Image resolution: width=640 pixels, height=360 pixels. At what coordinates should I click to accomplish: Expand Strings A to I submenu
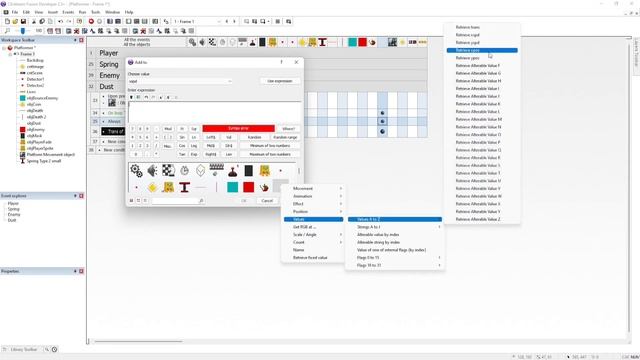pos(395,227)
